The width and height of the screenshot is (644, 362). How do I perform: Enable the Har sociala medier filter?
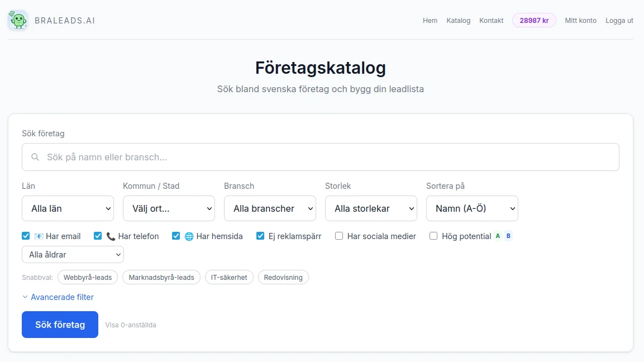339,236
